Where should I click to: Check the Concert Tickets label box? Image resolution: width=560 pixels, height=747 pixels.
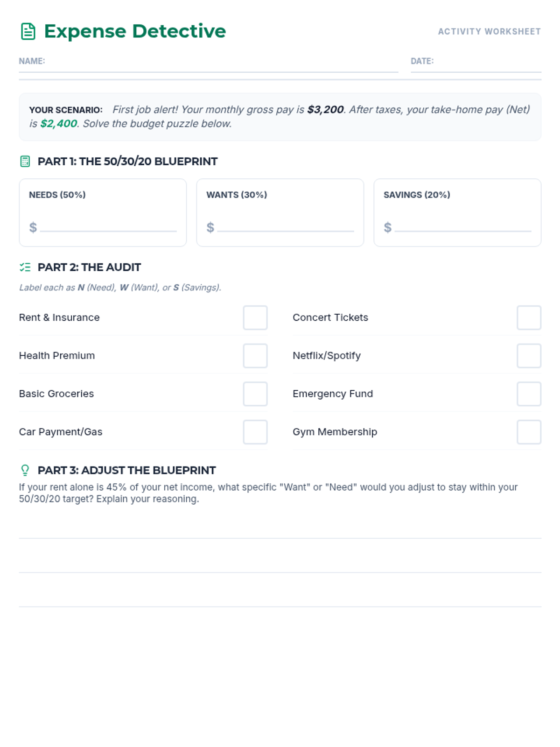[x=529, y=317]
